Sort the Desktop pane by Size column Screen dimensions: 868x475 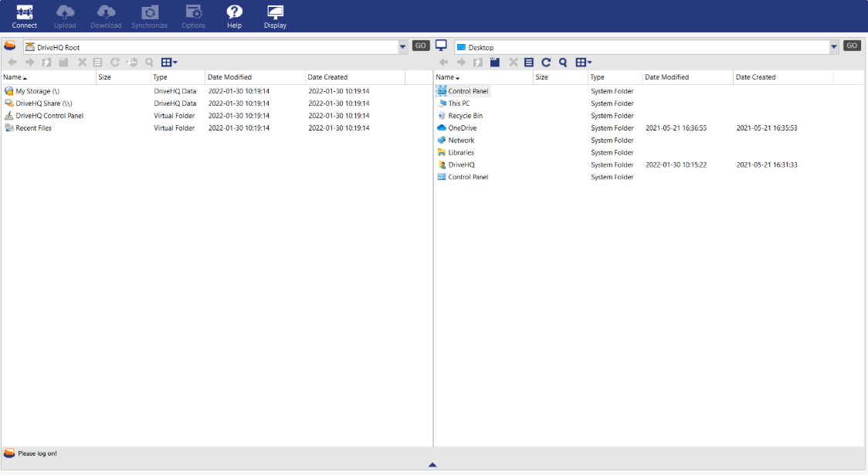(561, 77)
